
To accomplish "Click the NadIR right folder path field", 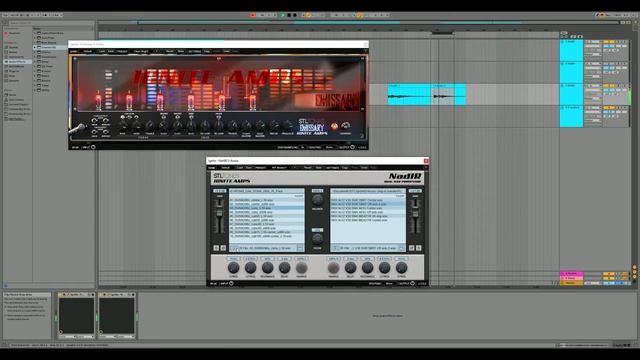I will point(368,191).
